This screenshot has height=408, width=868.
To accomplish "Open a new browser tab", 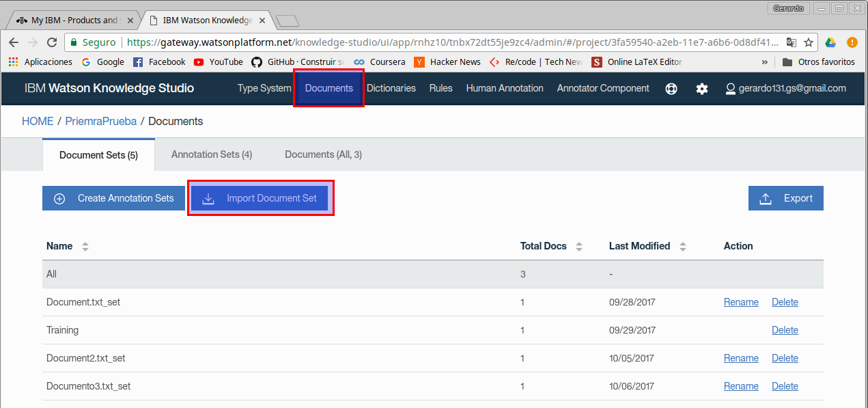I will pyautogui.click(x=288, y=21).
